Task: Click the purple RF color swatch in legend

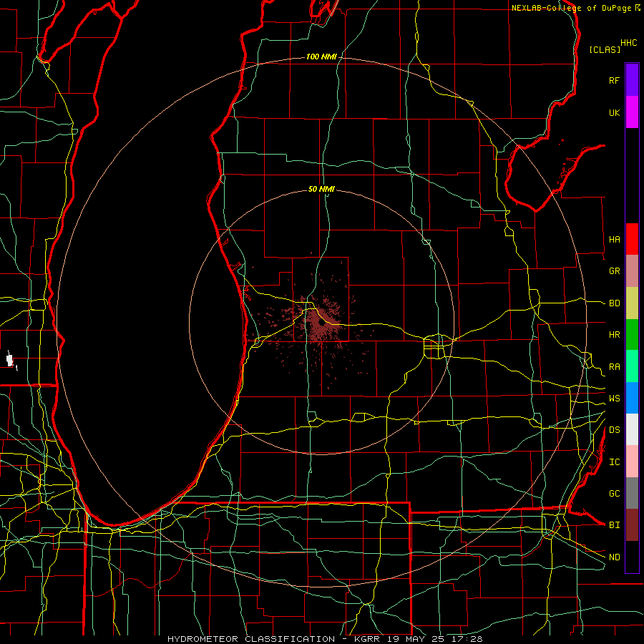Action: click(x=632, y=80)
